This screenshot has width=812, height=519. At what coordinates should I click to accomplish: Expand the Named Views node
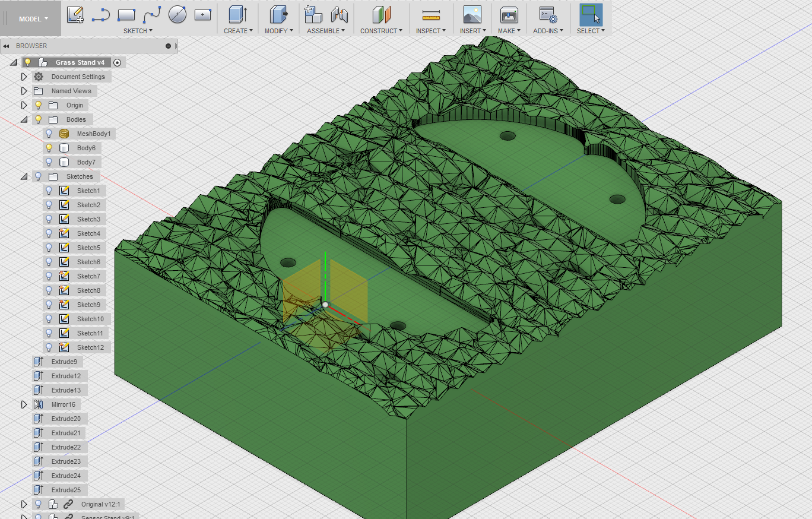[24, 91]
